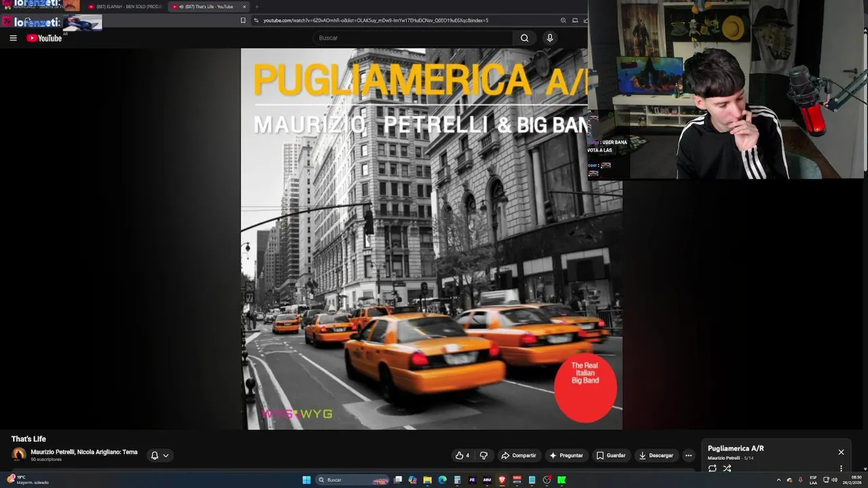Close the Pugliamerica A/R playlist panel

tap(841, 452)
